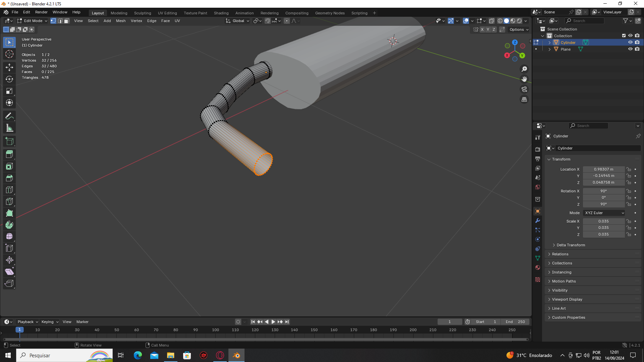Select the Loop Cut tool
The height and width of the screenshot is (362, 644).
[x=9, y=190]
